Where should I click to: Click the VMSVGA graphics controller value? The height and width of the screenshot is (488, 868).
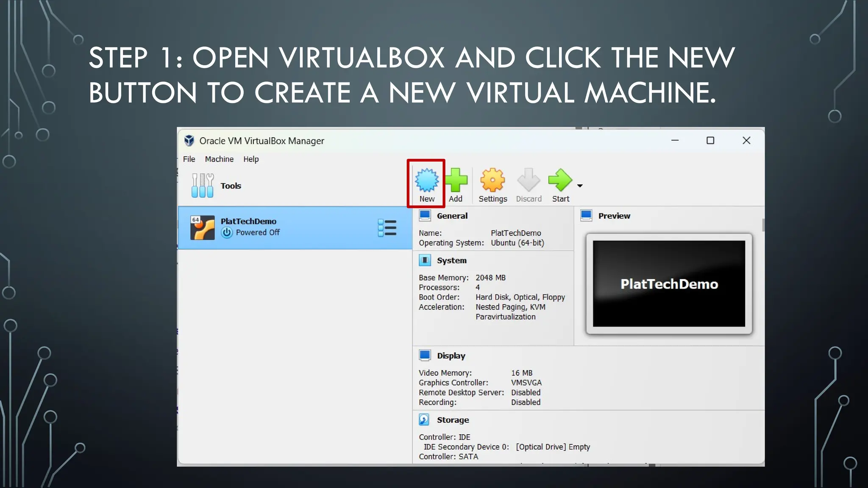pyautogui.click(x=526, y=383)
